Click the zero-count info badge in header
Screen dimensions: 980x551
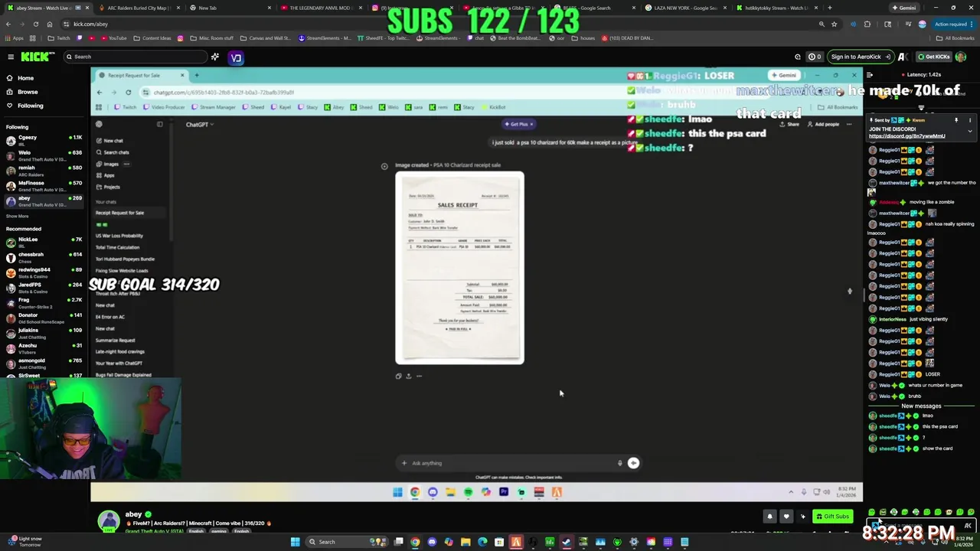815,57
